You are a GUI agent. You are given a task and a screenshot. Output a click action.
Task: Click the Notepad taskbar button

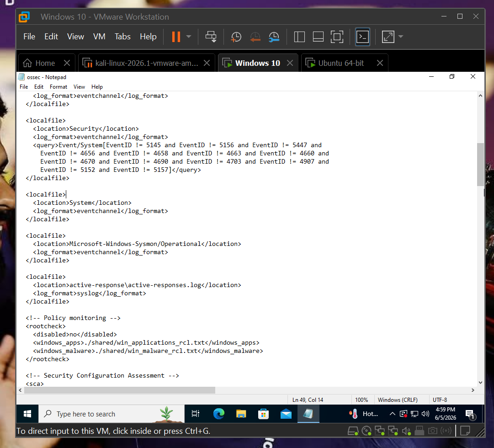[x=308, y=414]
